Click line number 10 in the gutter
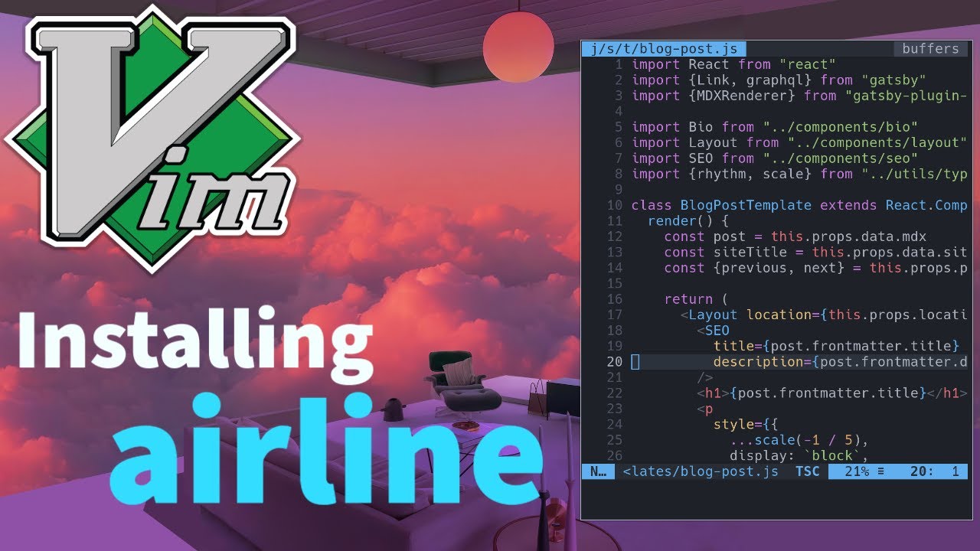This screenshot has width=980, height=551. tap(612, 205)
